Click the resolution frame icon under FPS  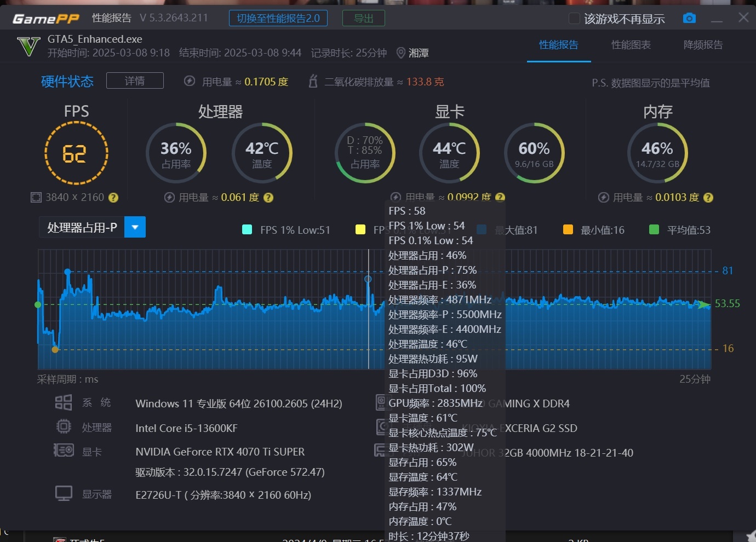(x=36, y=198)
